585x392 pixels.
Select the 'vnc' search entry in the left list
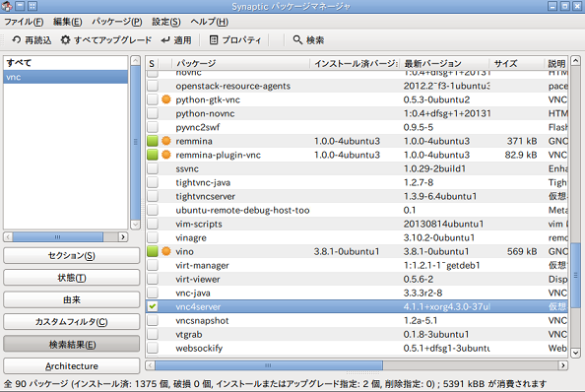[x=66, y=77]
